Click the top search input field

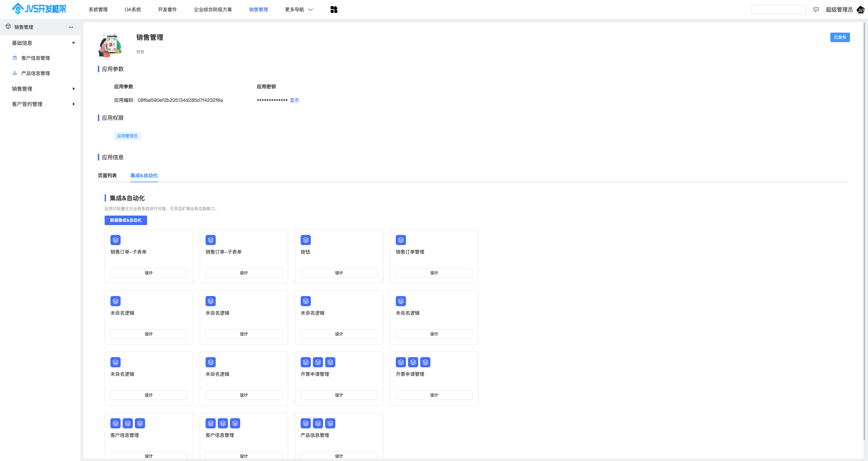pyautogui.click(x=778, y=10)
